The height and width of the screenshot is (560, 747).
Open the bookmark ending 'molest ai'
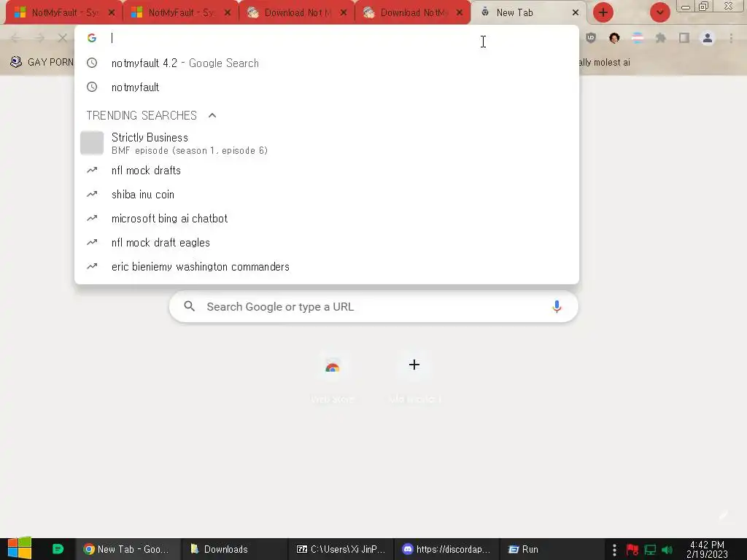[x=604, y=63]
